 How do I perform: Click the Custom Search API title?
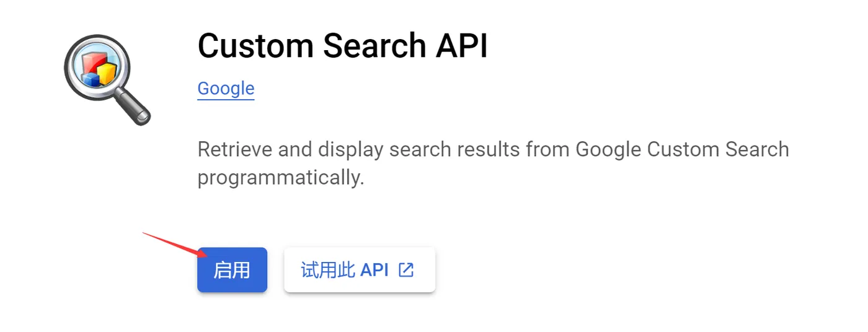[342, 46]
